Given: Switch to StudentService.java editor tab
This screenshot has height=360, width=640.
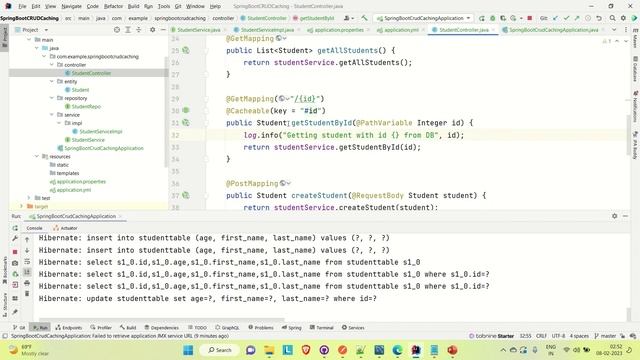Looking at the screenshot, I should coord(198,30).
